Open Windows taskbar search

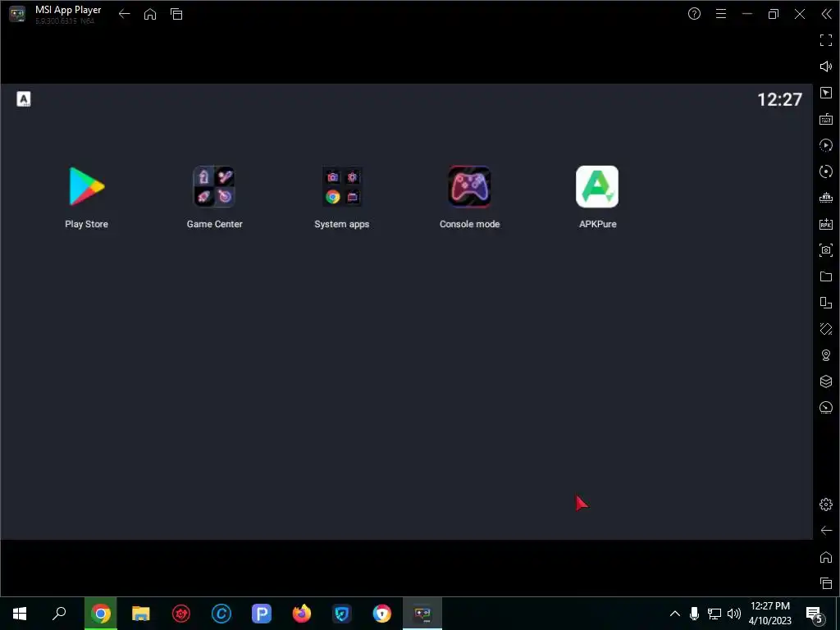tap(59, 614)
